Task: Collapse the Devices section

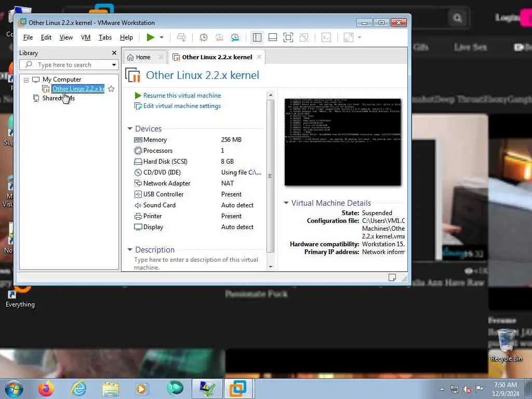Action: pos(129,129)
